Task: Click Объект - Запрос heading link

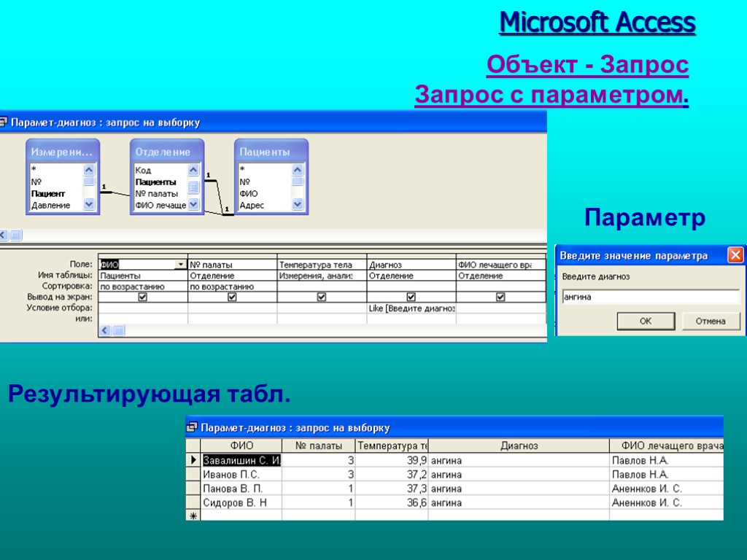Action: pos(587,64)
